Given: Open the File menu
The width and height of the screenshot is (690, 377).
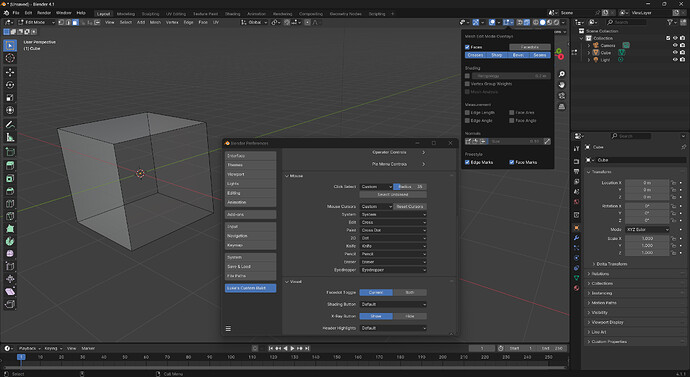Looking at the screenshot, I should [x=16, y=13].
